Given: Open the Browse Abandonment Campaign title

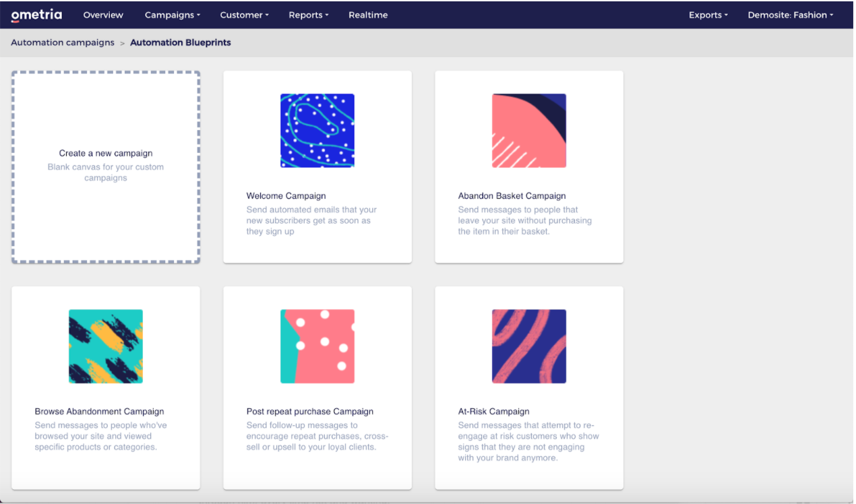Looking at the screenshot, I should tap(100, 412).
